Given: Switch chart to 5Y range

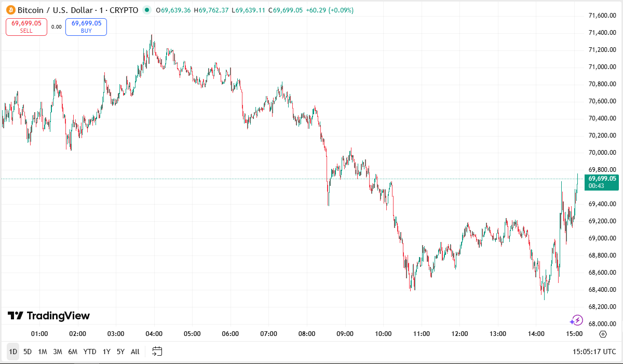Looking at the screenshot, I should pyautogui.click(x=120, y=352).
